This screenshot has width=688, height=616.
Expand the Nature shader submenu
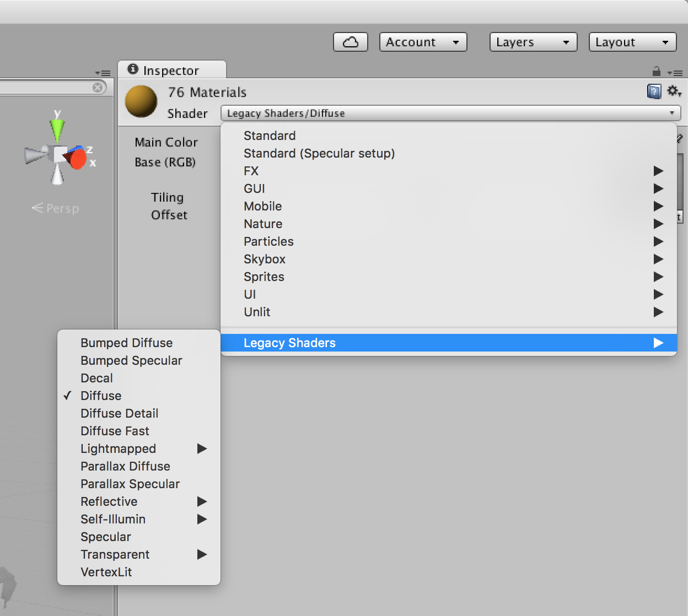point(449,224)
